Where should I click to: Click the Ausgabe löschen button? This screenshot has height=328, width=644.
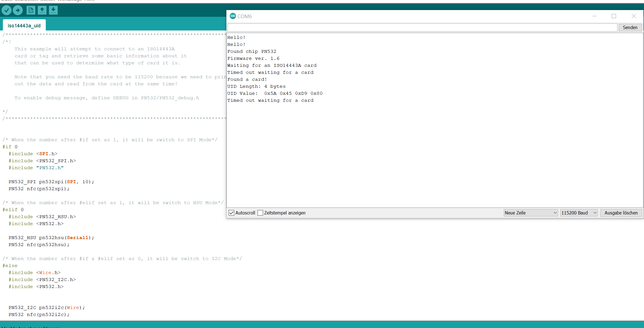coord(621,213)
